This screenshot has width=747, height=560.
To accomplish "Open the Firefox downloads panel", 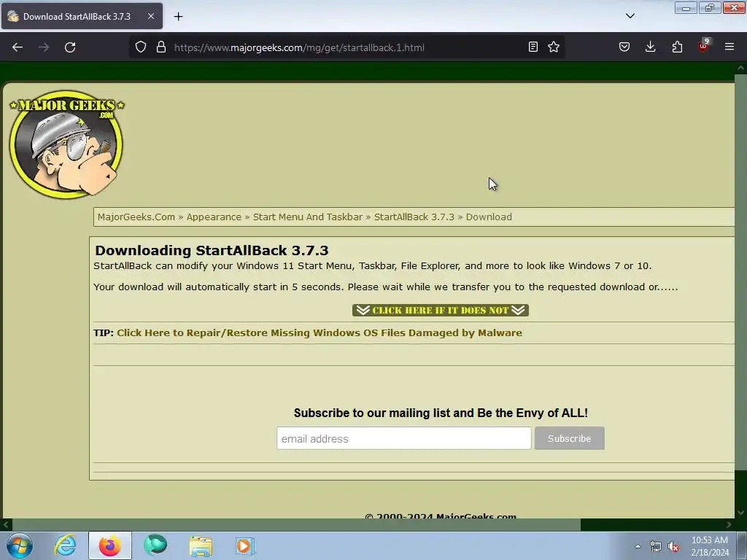I will 650,47.
